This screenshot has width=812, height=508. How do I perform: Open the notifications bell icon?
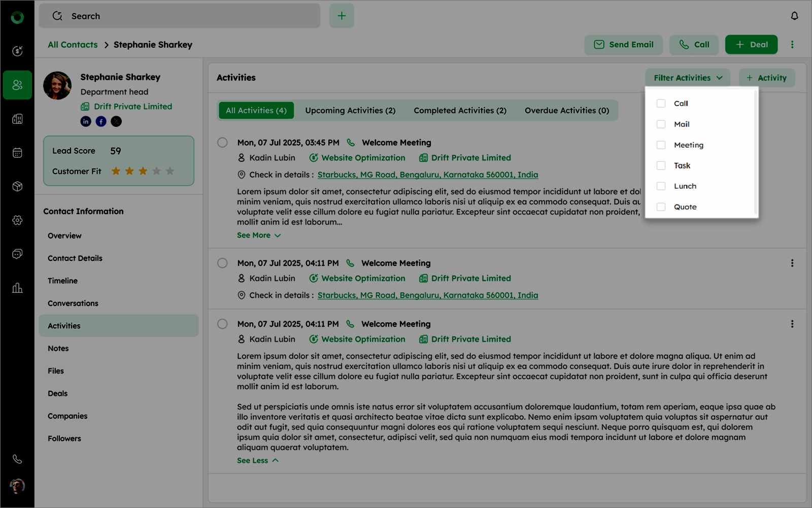point(794,16)
